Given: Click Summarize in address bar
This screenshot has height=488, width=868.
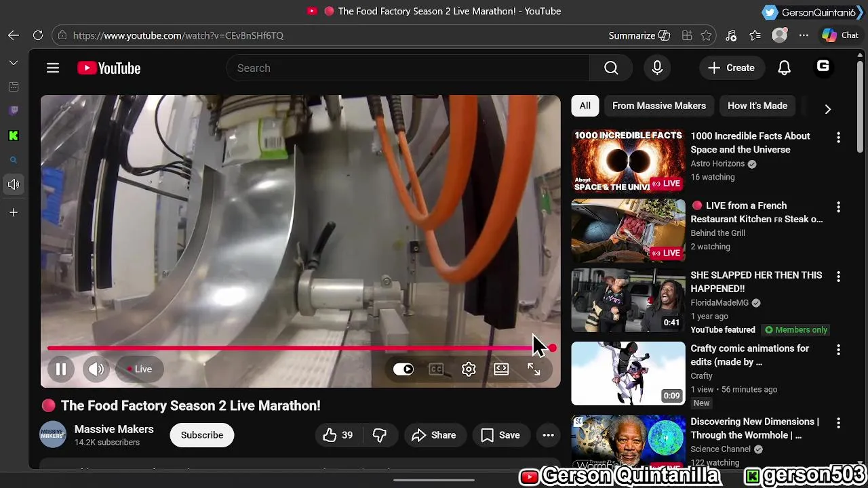Looking at the screenshot, I should point(639,35).
